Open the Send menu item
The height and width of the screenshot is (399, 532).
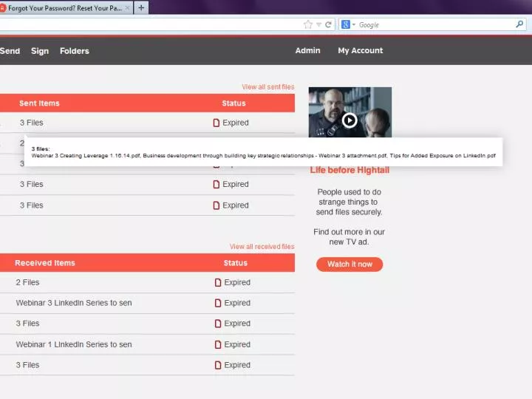[x=10, y=51]
